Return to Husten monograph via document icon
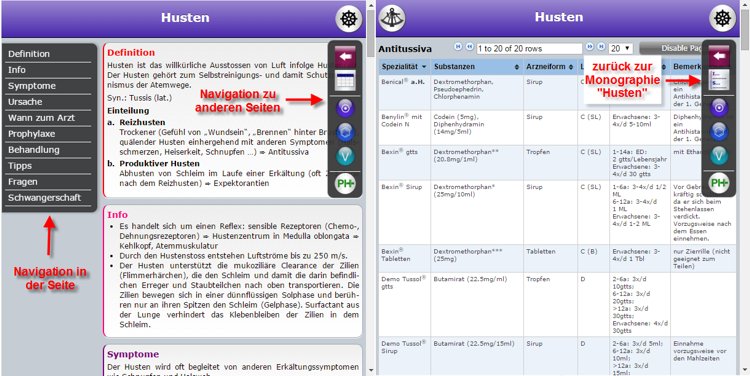This screenshot has height=376, width=750. [718, 79]
